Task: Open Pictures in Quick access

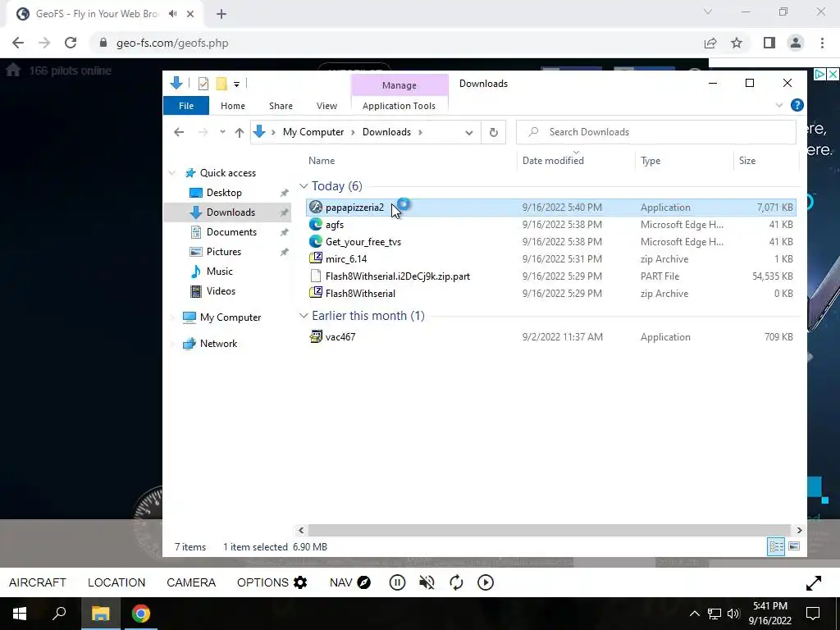Action: pyautogui.click(x=223, y=252)
